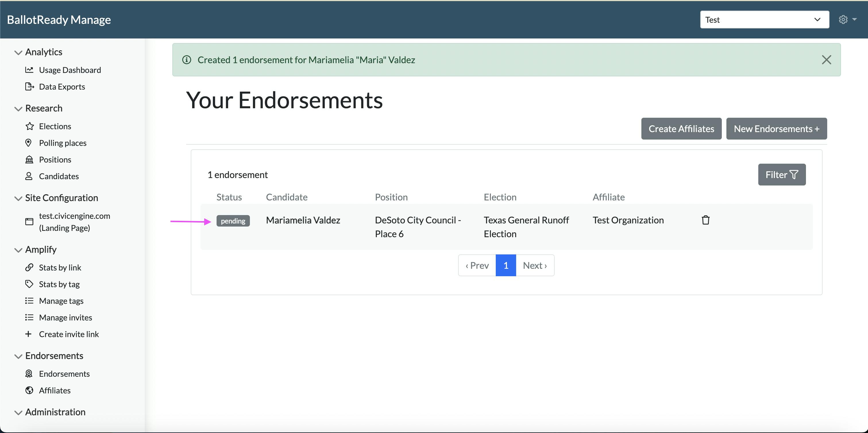The height and width of the screenshot is (433, 868).
Task: Click Create Affiliates button
Action: (682, 129)
